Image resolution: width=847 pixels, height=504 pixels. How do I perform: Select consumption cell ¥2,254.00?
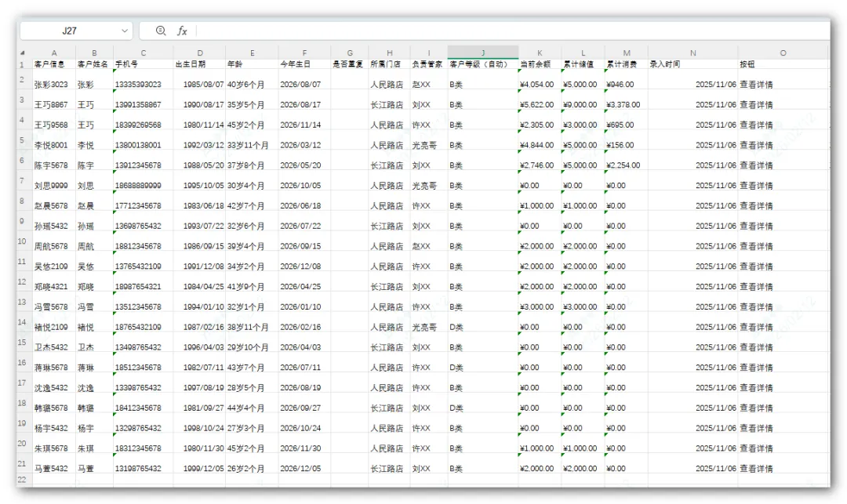click(626, 160)
